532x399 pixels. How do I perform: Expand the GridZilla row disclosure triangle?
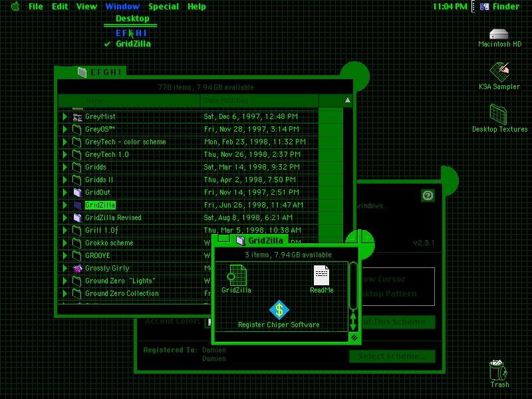pos(65,205)
